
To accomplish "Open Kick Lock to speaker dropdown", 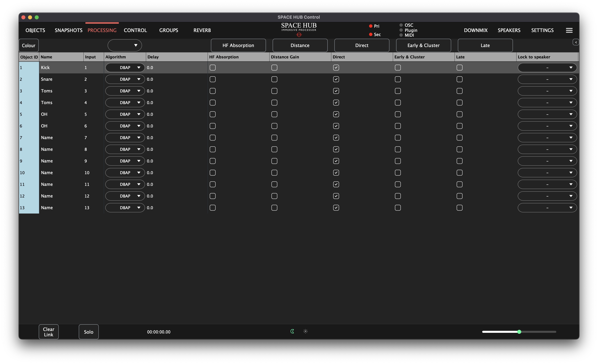I will (547, 67).
